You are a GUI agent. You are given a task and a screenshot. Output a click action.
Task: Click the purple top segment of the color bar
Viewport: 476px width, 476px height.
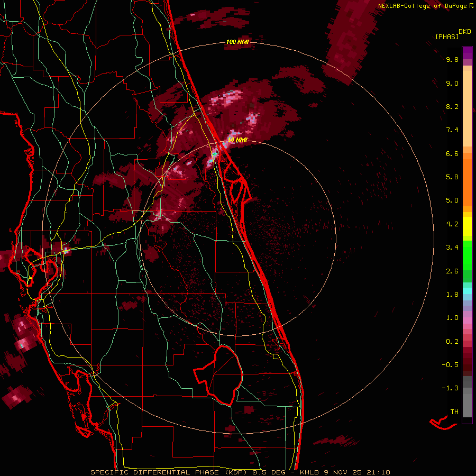tap(467, 53)
